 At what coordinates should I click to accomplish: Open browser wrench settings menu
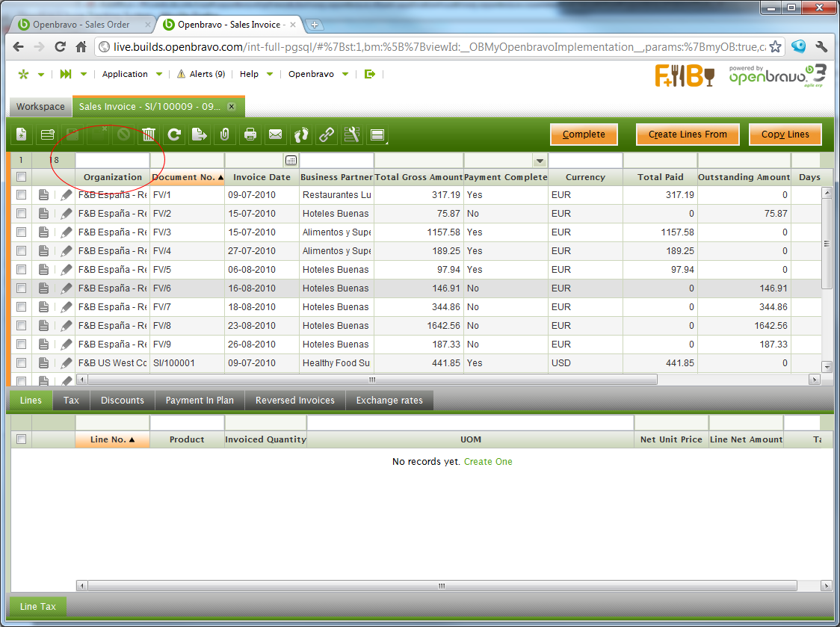coord(821,46)
